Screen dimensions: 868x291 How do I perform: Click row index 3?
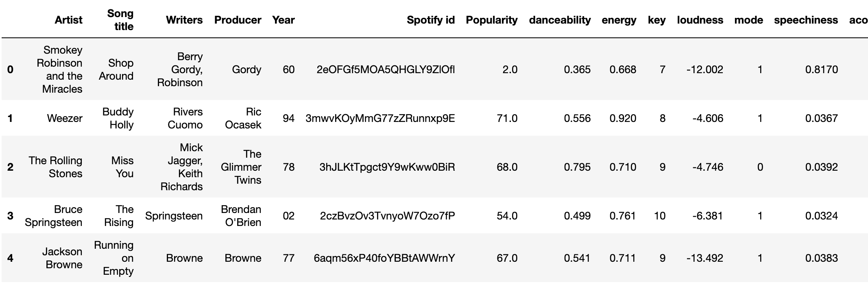[x=10, y=216]
